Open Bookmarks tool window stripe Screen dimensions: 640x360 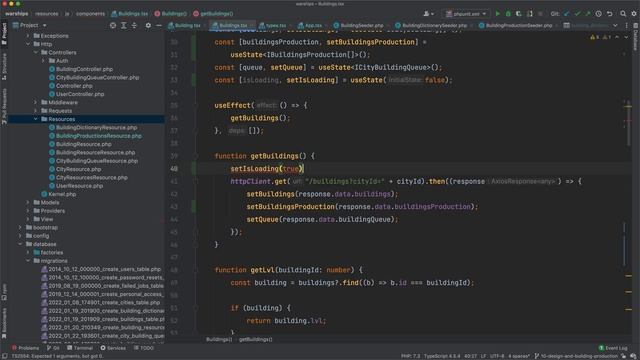(x=4, y=323)
